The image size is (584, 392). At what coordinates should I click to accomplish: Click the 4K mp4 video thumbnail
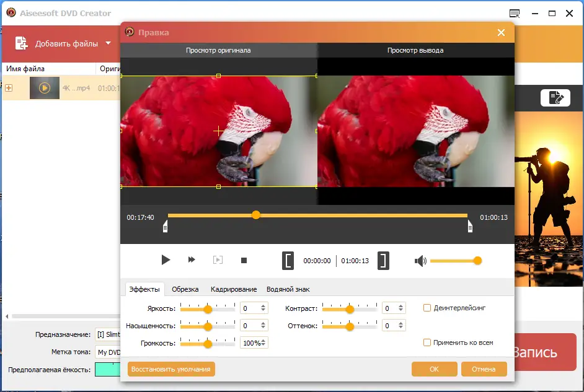pos(44,88)
